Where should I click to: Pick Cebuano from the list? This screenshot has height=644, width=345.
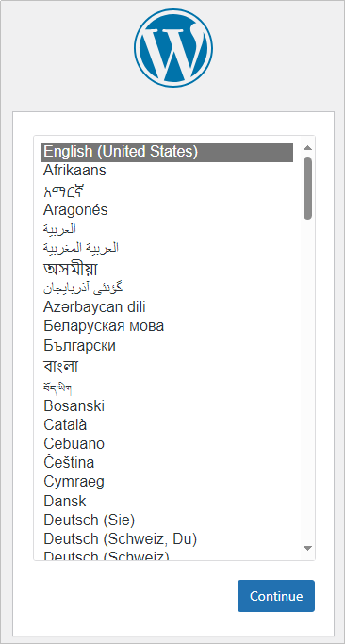(x=167, y=444)
